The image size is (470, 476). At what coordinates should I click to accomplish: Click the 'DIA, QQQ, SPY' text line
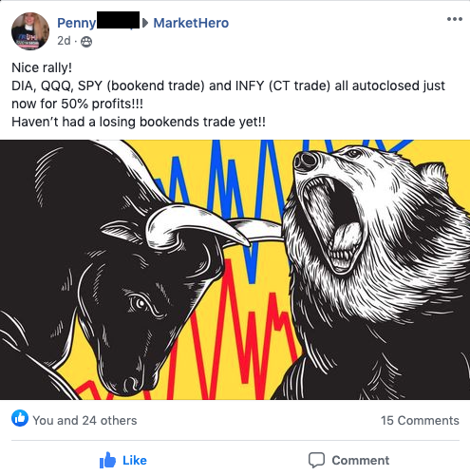[228, 86]
